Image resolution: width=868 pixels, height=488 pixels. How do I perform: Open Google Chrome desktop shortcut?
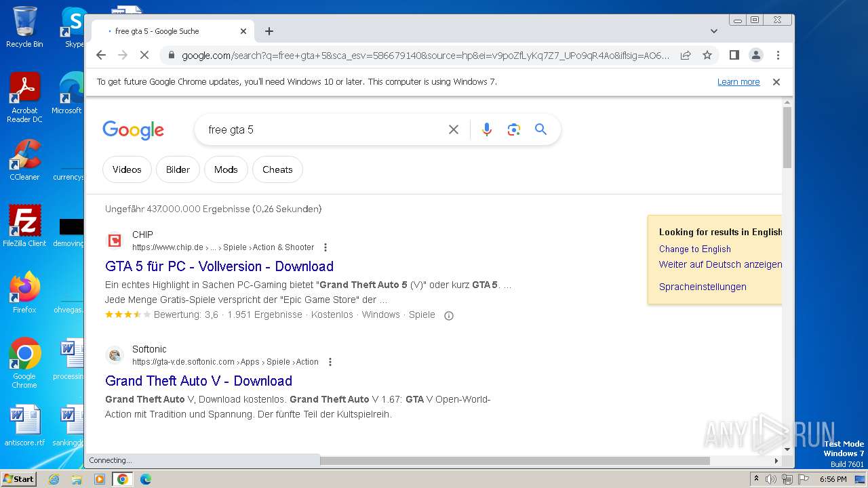24,363
